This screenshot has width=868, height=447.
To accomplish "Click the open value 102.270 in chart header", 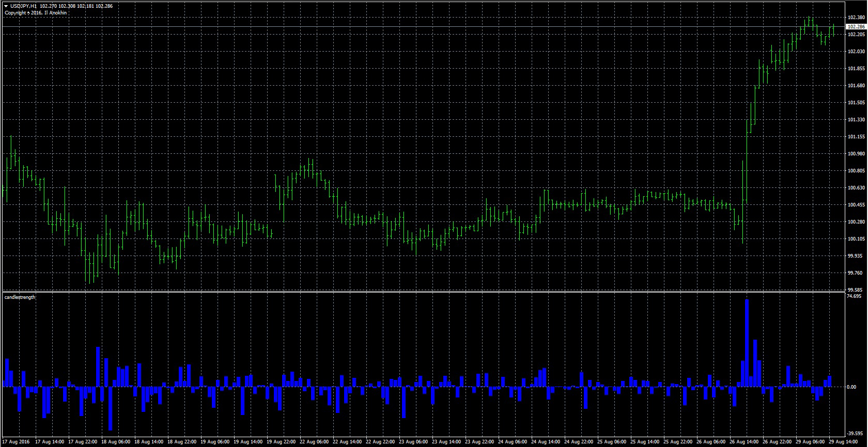I will pos(49,6).
